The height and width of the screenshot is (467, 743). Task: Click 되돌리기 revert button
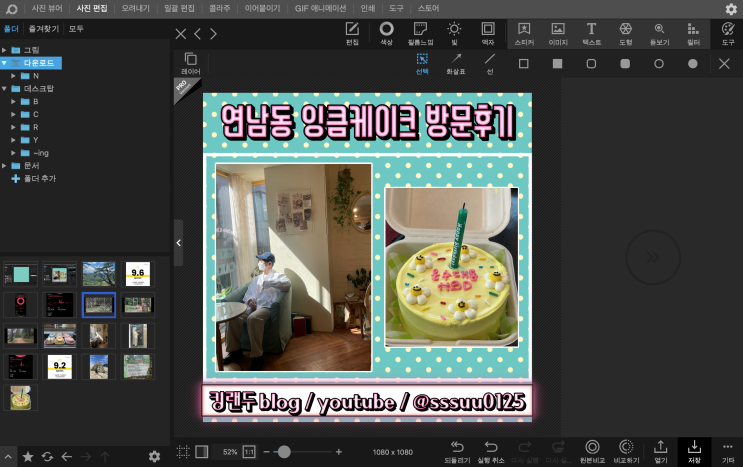[x=457, y=452]
